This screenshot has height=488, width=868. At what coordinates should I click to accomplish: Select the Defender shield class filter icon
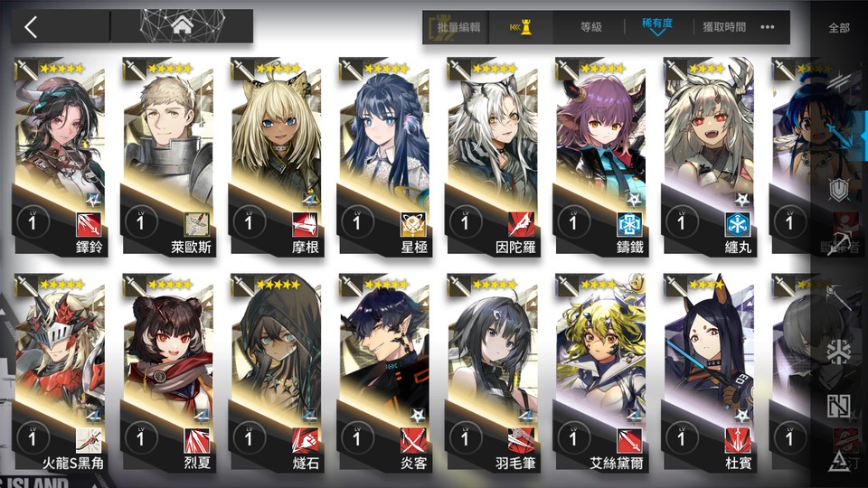coord(839,191)
